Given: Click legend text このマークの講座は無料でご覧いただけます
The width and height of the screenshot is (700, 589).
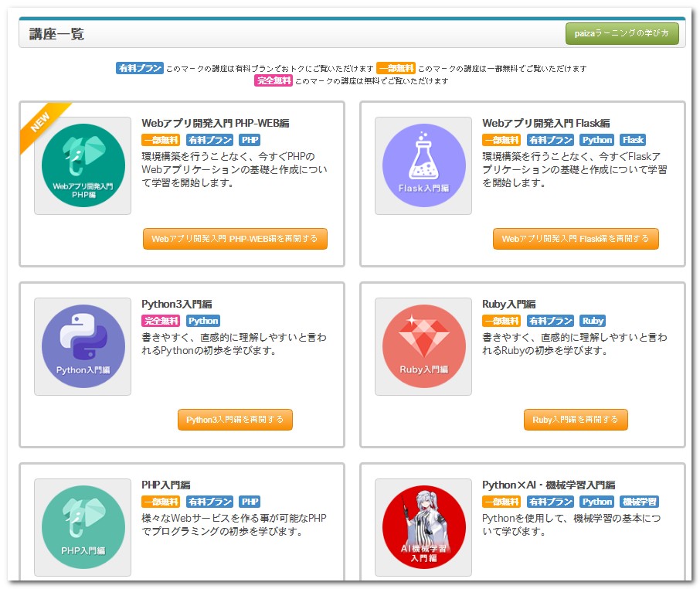Looking at the screenshot, I should tap(372, 81).
